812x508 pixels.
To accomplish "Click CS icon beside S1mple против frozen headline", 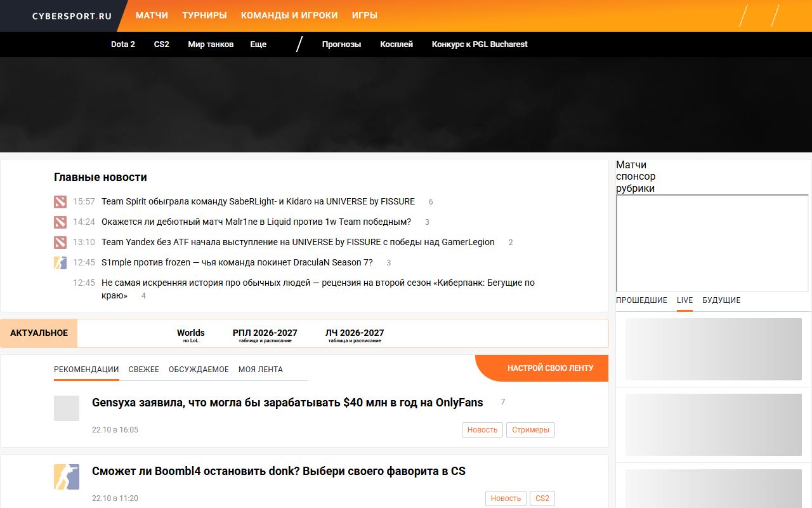I will pos(60,263).
